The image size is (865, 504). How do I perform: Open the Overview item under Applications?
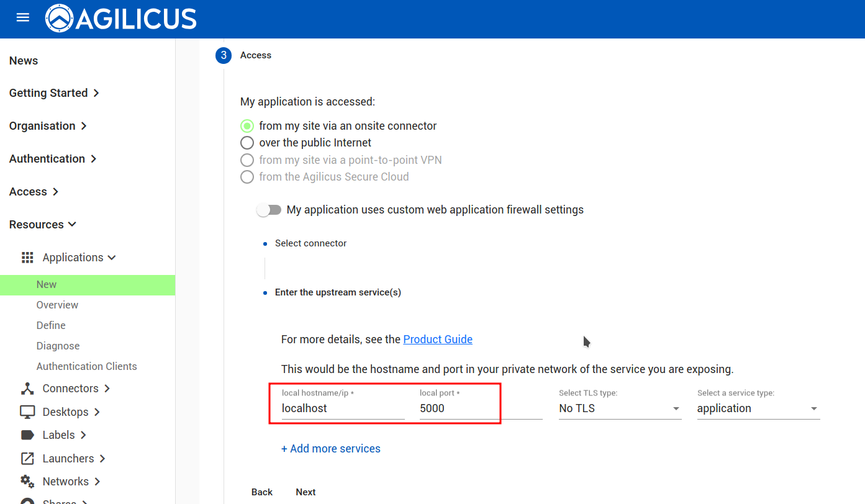click(57, 305)
